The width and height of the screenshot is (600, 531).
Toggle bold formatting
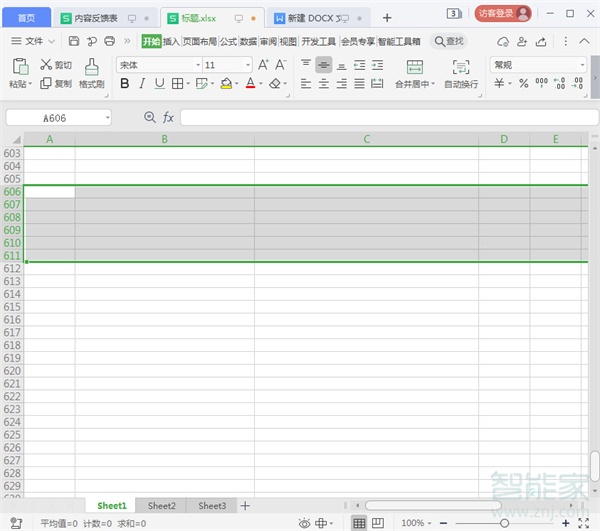[125, 84]
